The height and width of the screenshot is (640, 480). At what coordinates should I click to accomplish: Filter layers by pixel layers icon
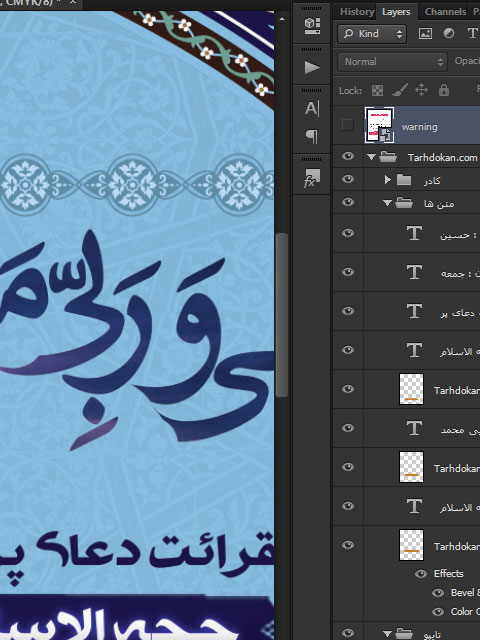(425, 33)
